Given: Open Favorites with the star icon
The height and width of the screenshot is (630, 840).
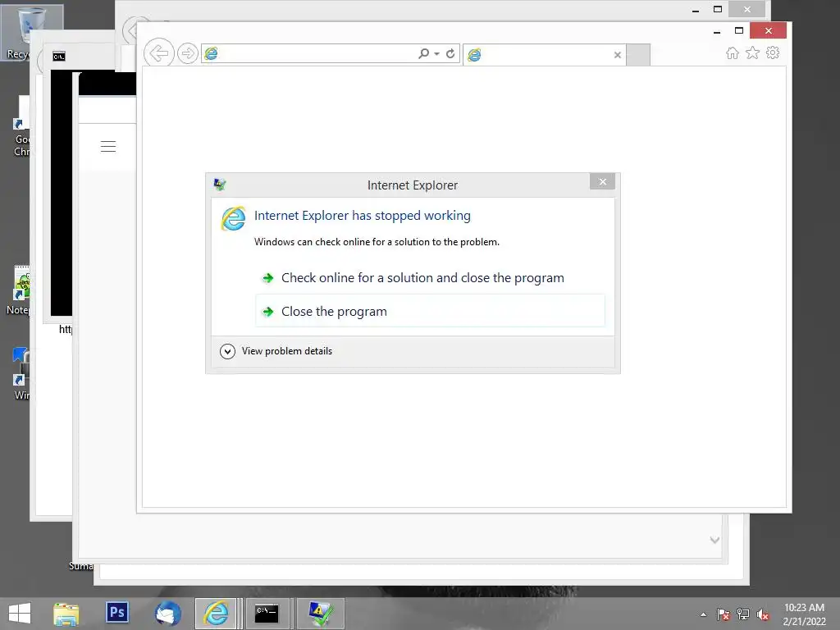Looking at the screenshot, I should (x=753, y=52).
